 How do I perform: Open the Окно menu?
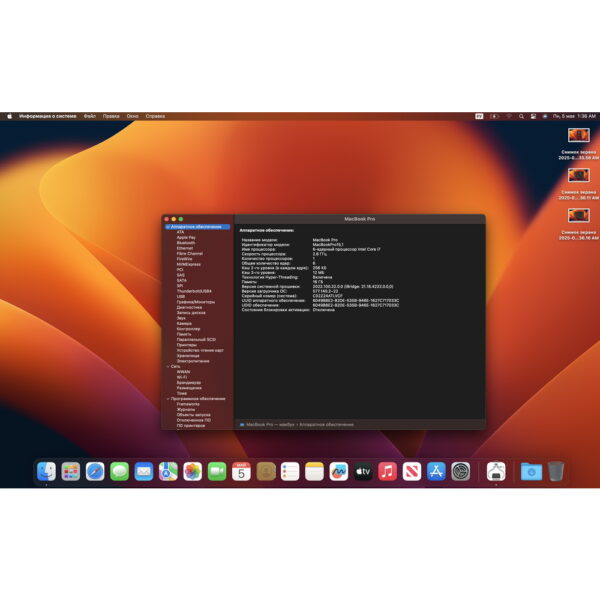click(x=132, y=116)
